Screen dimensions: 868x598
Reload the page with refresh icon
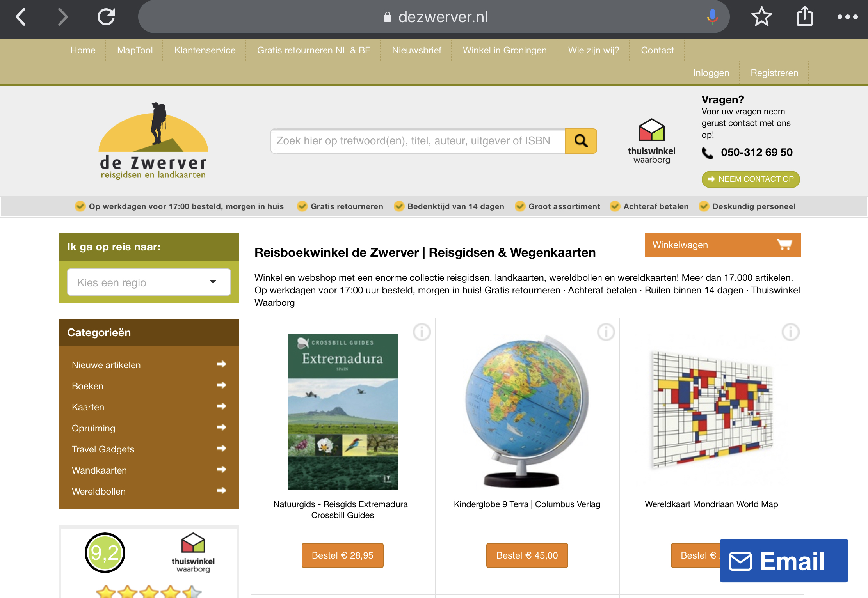click(106, 17)
